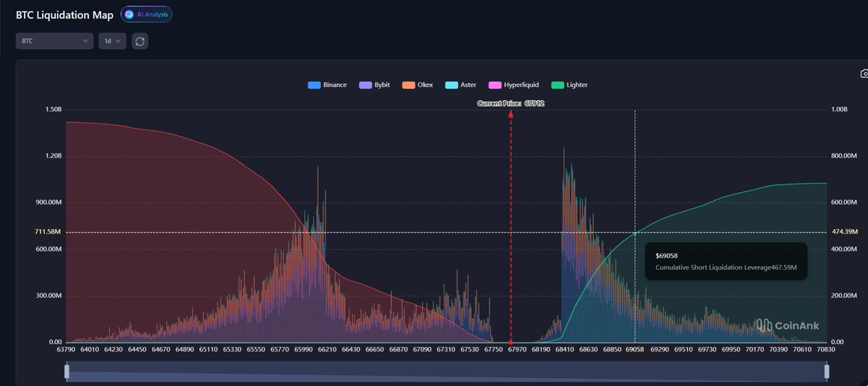Viewport: 868px width, 386px height.
Task: Click the middle of the zoom range bar
Action: click(x=446, y=372)
